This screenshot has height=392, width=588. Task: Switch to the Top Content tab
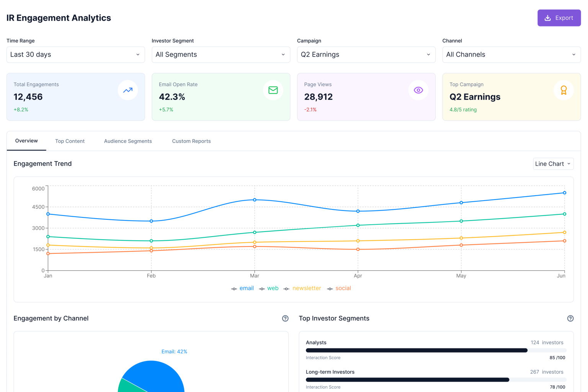click(70, 141)
